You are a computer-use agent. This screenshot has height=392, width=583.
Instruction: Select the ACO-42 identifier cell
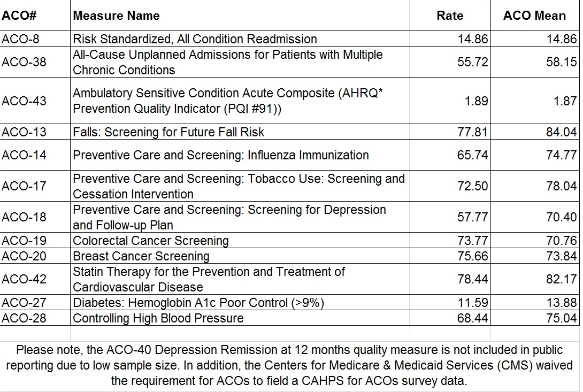[x=24, y=279]
